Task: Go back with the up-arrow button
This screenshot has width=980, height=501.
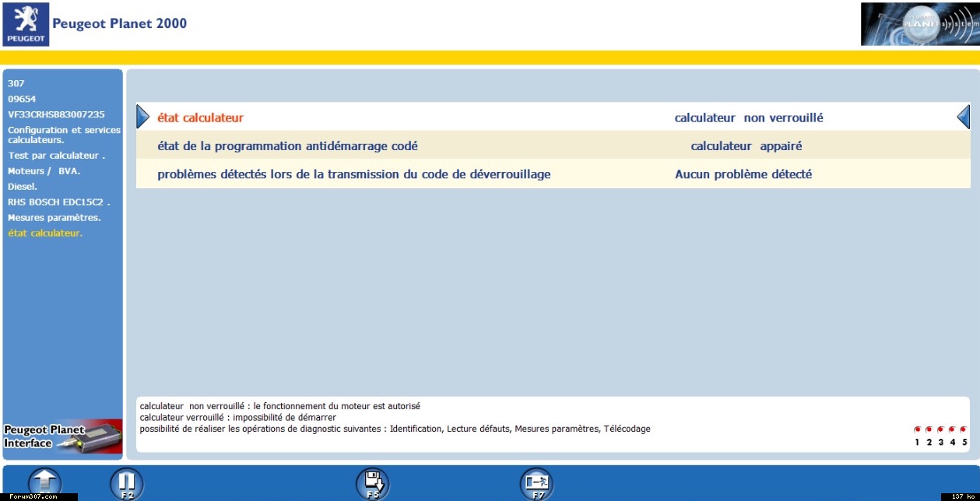Action: click(44, 483)
